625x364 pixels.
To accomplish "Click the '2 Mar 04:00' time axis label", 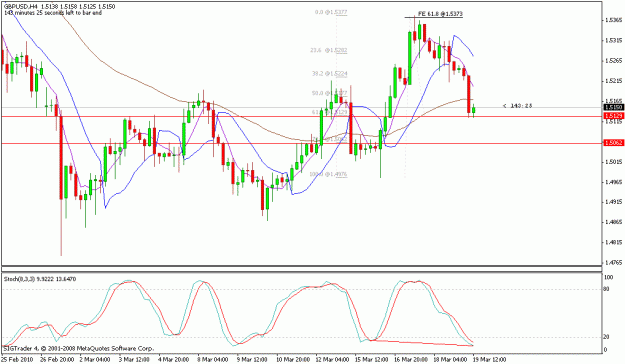I will [x=95, y=360].
